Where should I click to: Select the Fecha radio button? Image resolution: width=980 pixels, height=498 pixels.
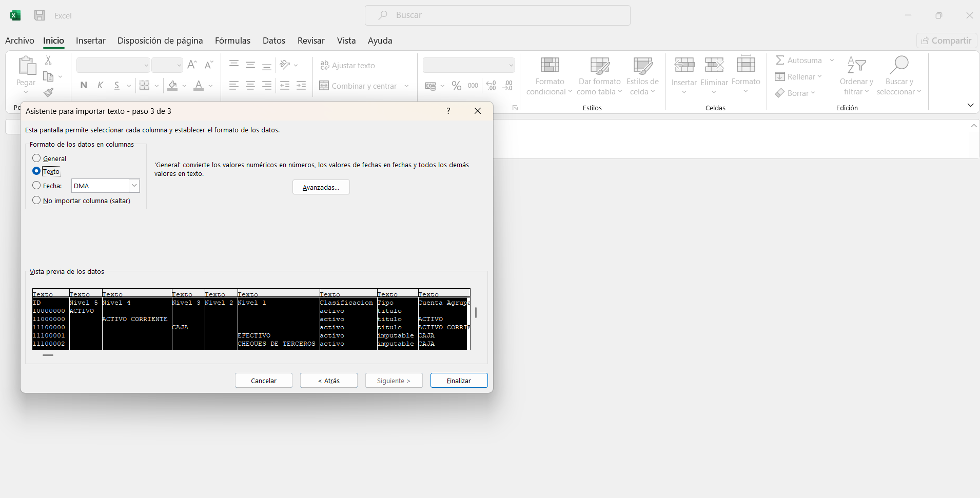pyautogui.click(x=36, y=186)
